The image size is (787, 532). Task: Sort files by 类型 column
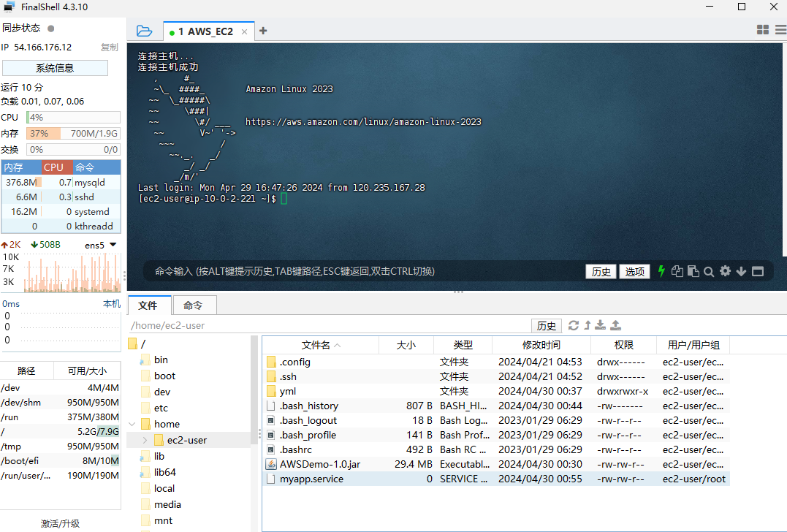click(x=463, y=345)
